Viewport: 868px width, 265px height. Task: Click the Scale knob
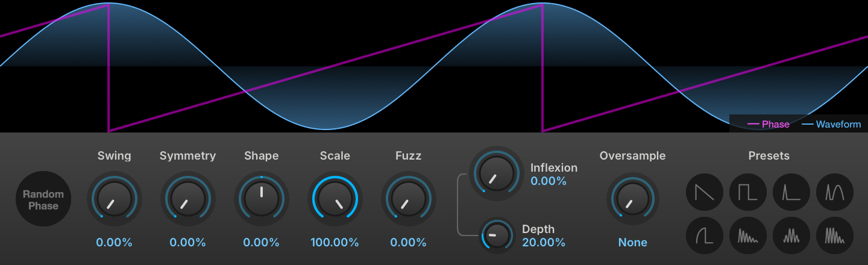(x=335, y=199)
